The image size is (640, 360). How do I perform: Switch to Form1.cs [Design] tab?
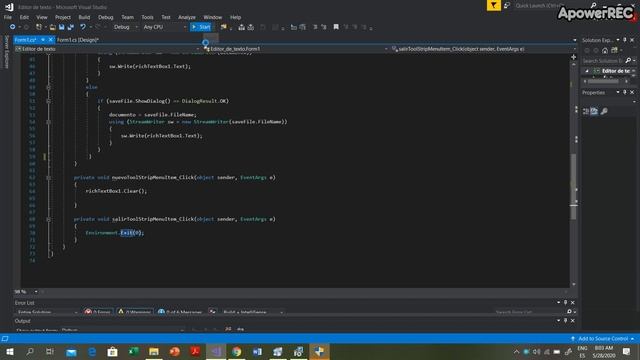tap(78, 40)
